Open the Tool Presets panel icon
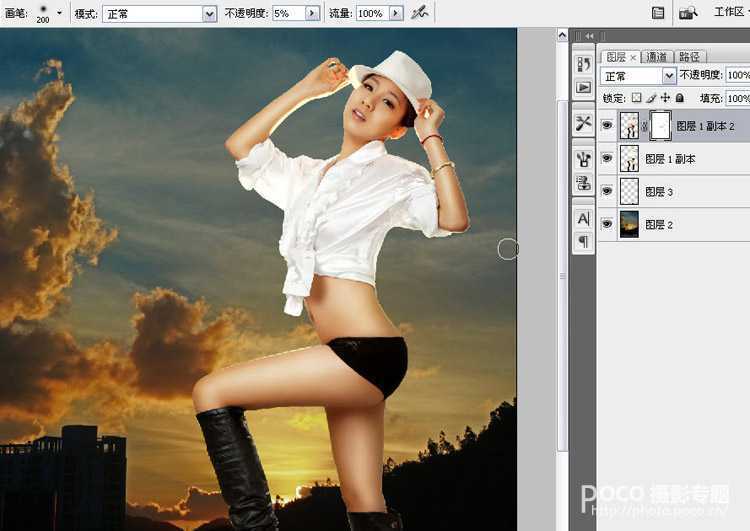750x531 pixels. [584, 123]
